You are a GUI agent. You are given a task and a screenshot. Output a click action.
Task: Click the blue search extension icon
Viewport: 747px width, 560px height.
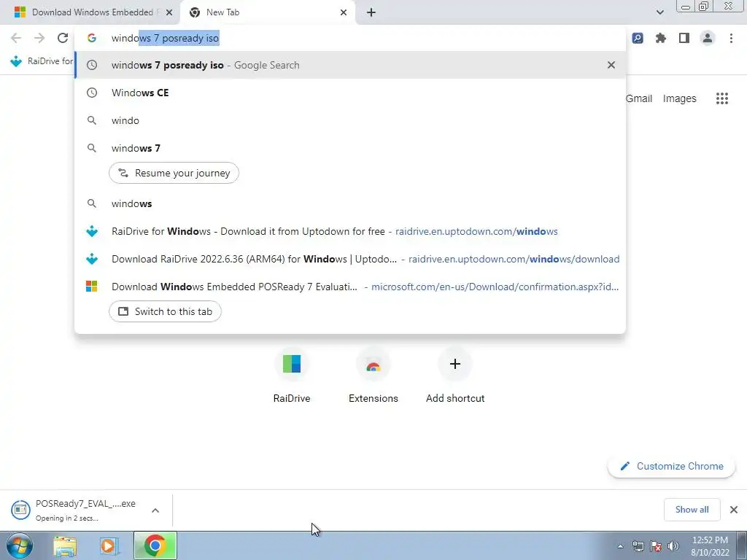(638, 38)
